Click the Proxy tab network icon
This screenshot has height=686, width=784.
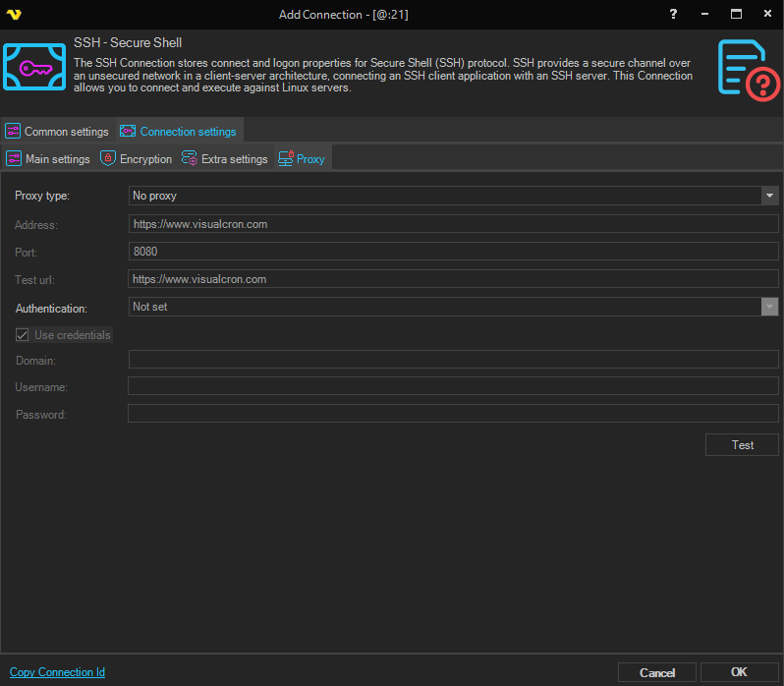point(285,158)
